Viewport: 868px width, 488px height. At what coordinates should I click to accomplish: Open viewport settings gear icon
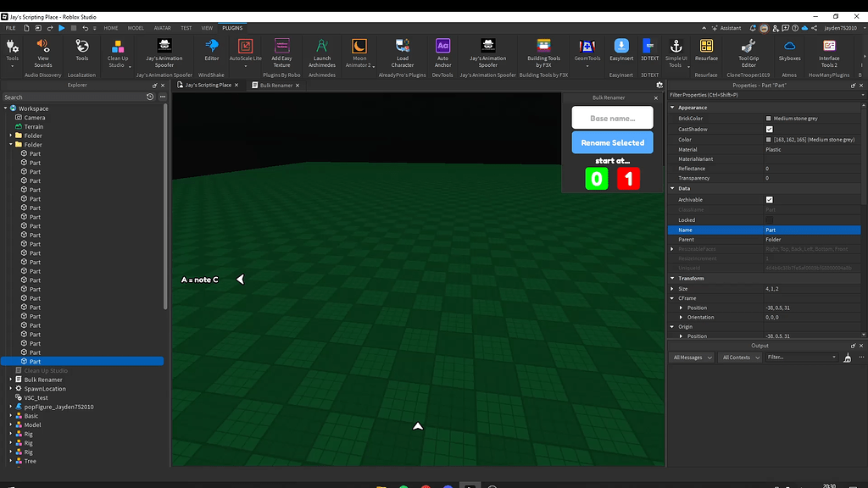click(659, 86)
